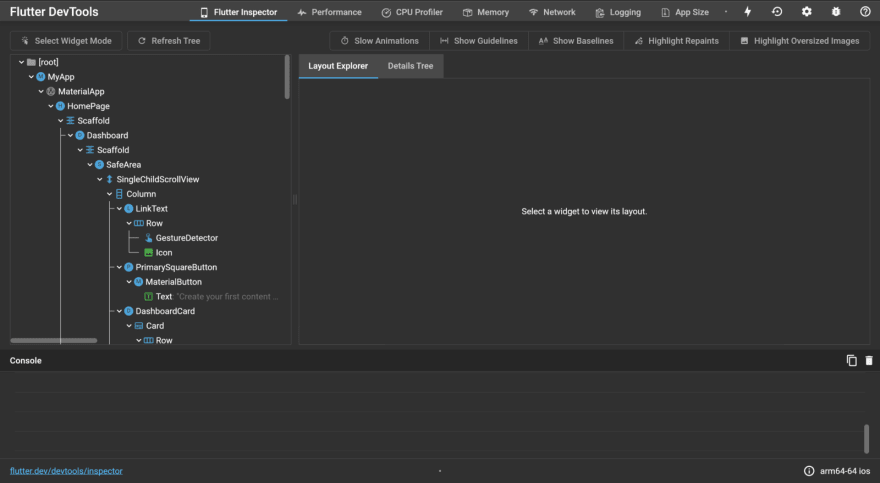Click the widget tree vertical scrollbar
The width and height of the screenshot is (880, 483).
coord(287,77)
